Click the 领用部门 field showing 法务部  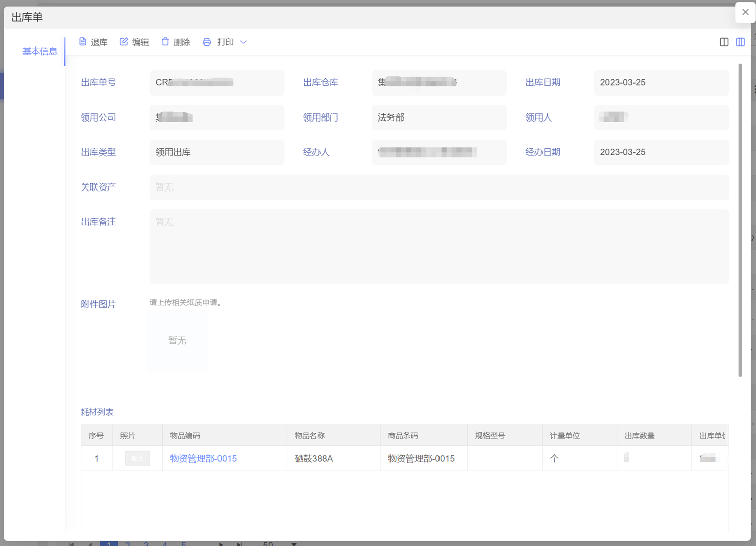[x=438, y=117]
